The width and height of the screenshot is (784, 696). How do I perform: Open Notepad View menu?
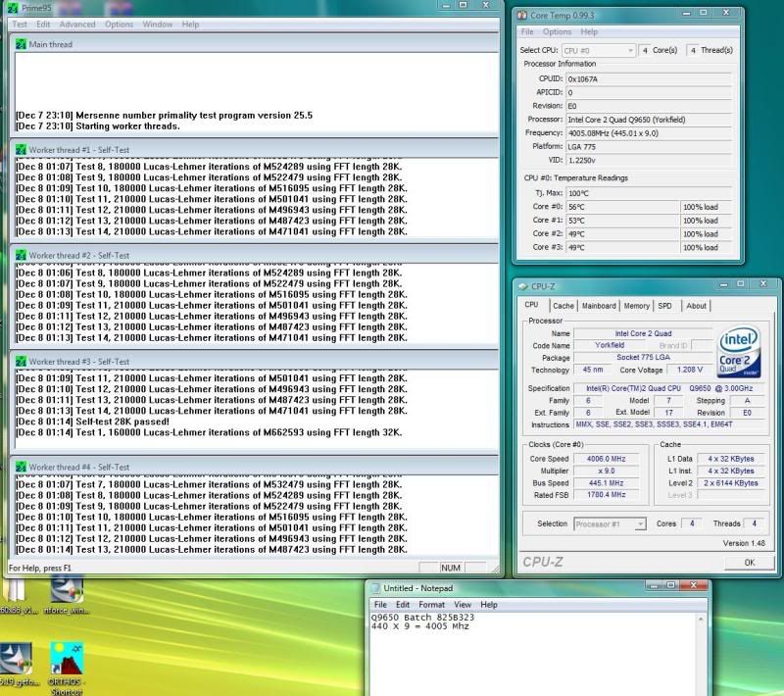coord(463,605)
